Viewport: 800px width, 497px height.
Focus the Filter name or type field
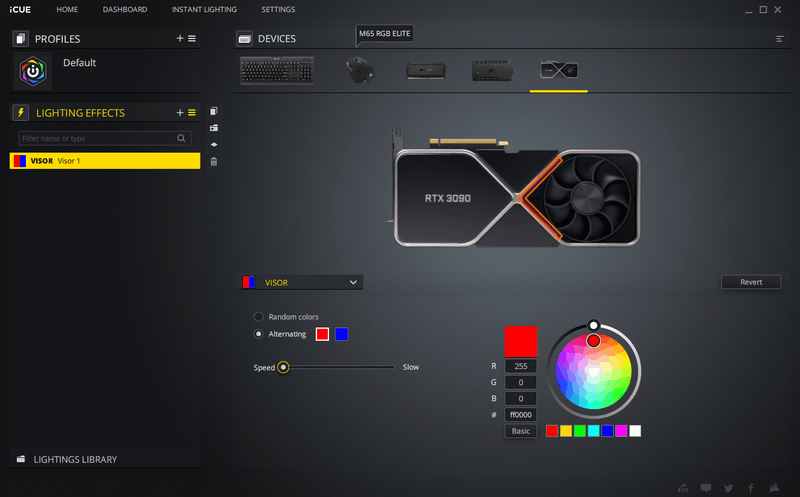(x=105, y=138)
